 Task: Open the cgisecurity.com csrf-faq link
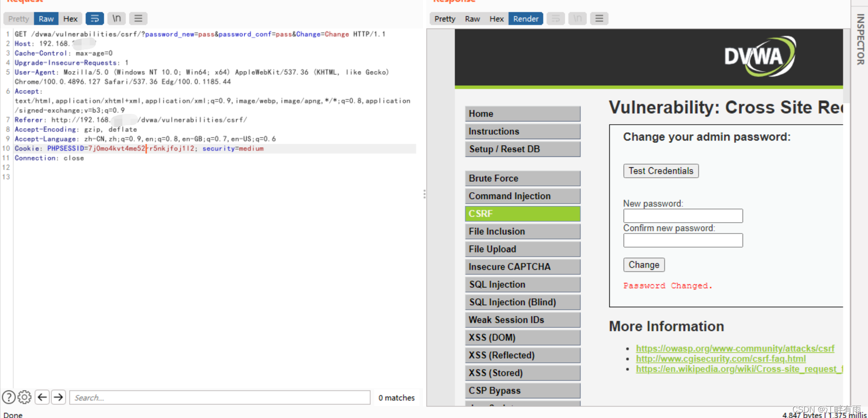721,359
